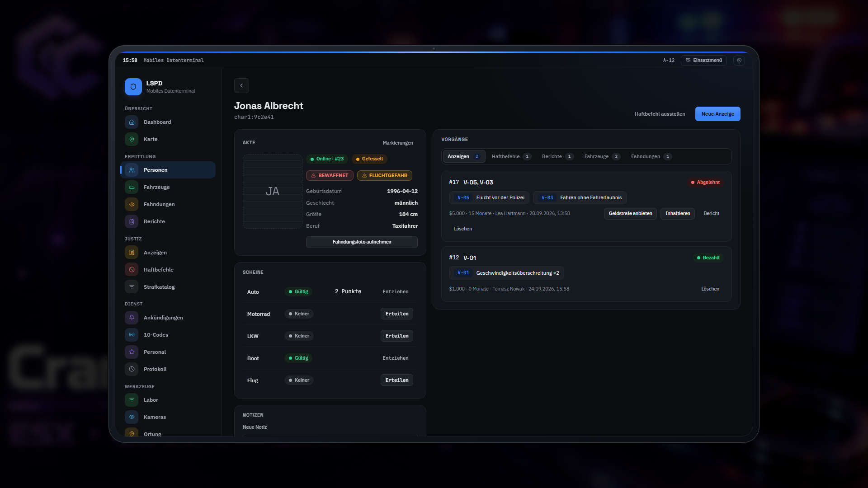The image size is (868, 488).
Task: Go back using the chevron arrow button
Action: click(x=241, y=85)
